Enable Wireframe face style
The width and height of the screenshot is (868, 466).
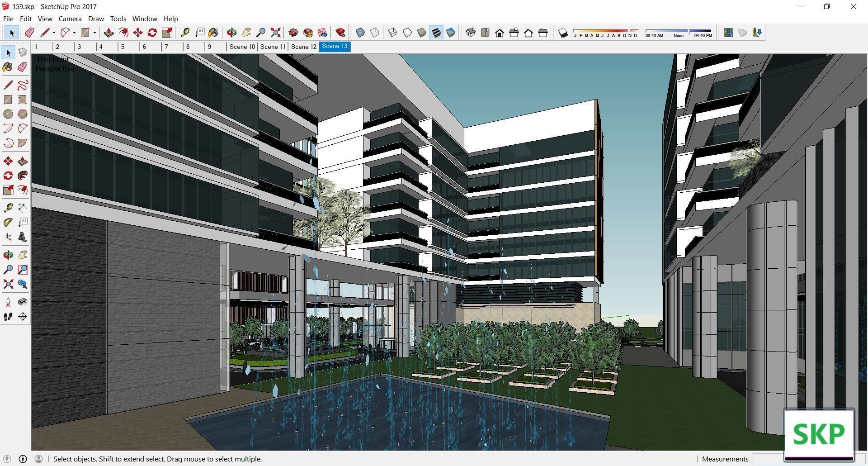[x=393, y=33]
